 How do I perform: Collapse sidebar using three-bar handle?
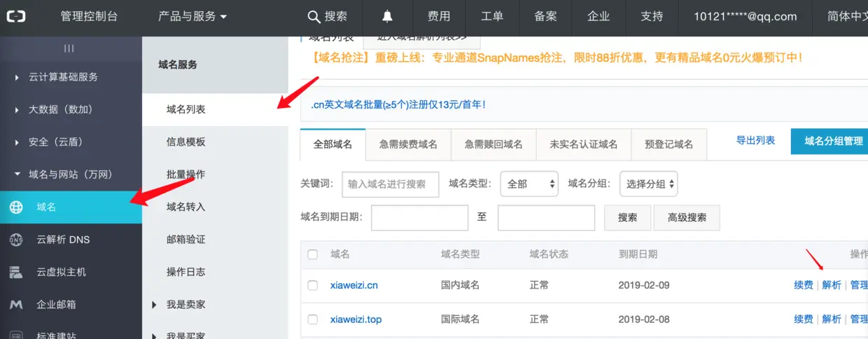coord(69,48)
